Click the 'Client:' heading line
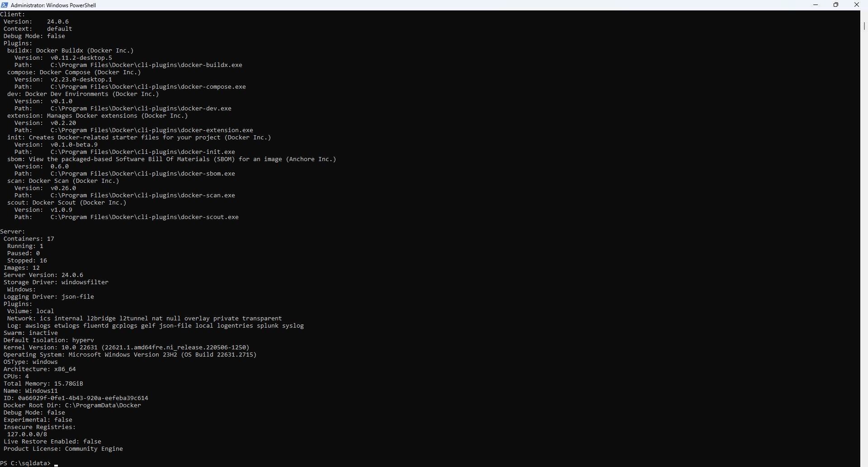Screen dimensions: 868x467 tap(13, 14)
